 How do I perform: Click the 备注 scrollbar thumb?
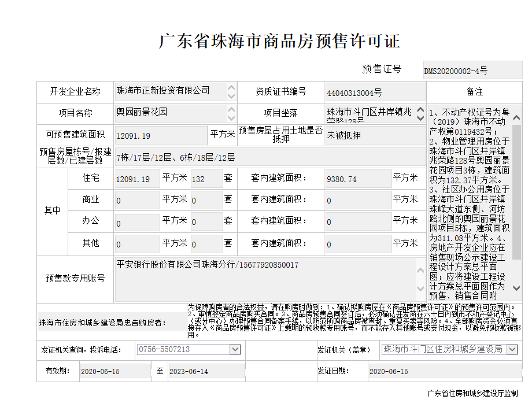(x=516, y=191)
